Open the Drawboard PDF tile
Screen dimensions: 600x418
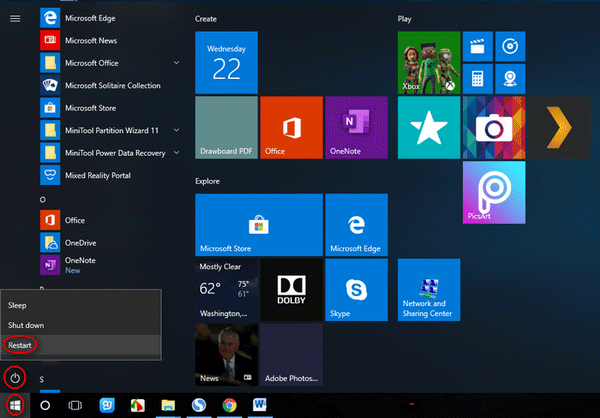227,127
